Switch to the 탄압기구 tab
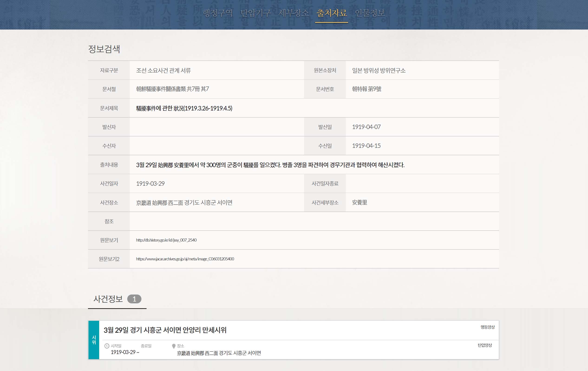The image size is (588, 371). (255, 13)
